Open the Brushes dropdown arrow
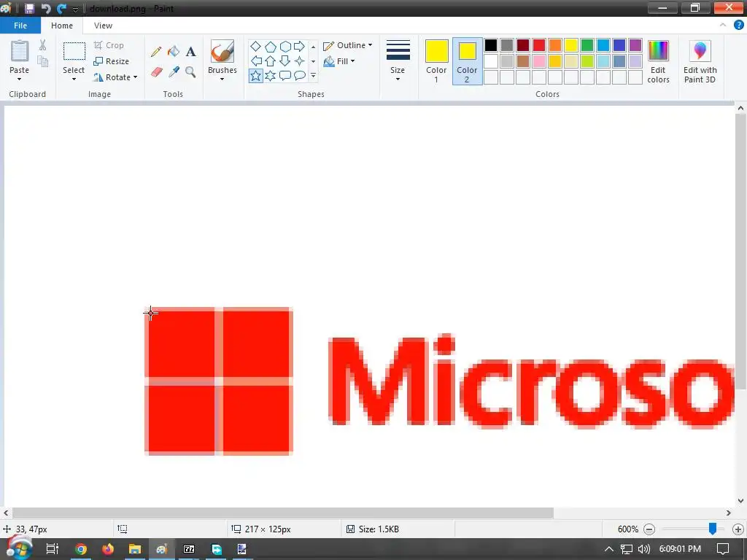 pyautogui.click(x=222, y=79)
